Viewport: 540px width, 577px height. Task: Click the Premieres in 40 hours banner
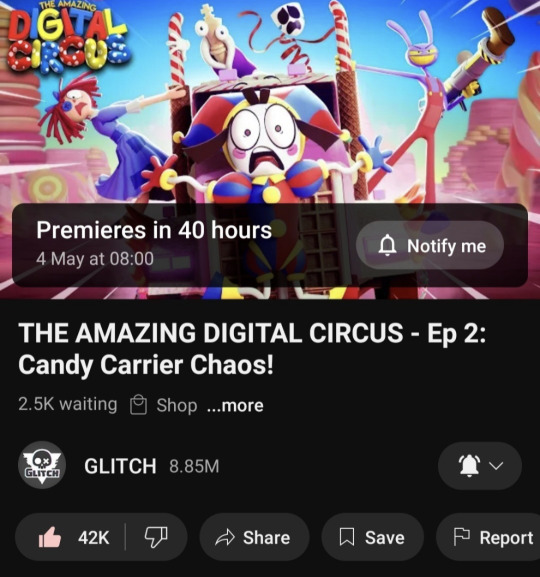tap(270, 245)
